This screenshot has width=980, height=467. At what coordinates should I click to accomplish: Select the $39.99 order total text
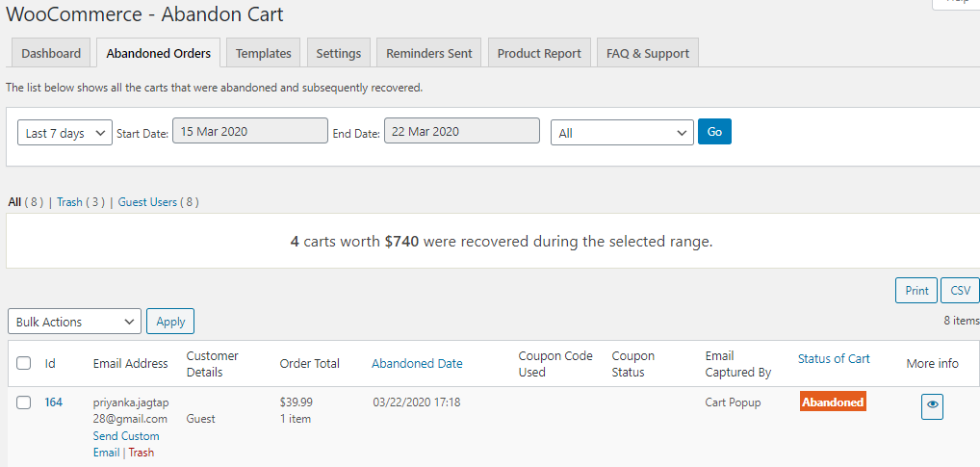(x=297, y=402)
